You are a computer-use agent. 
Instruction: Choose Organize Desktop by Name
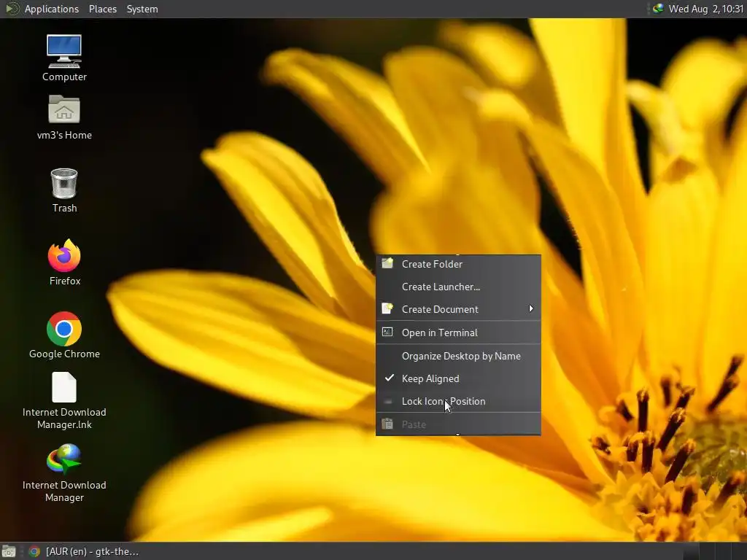point(458,356)
